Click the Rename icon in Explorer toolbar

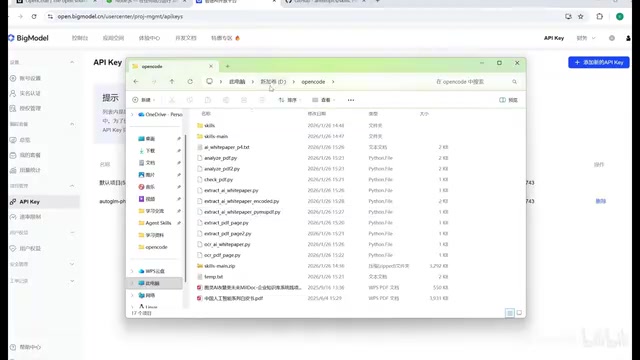226,100
